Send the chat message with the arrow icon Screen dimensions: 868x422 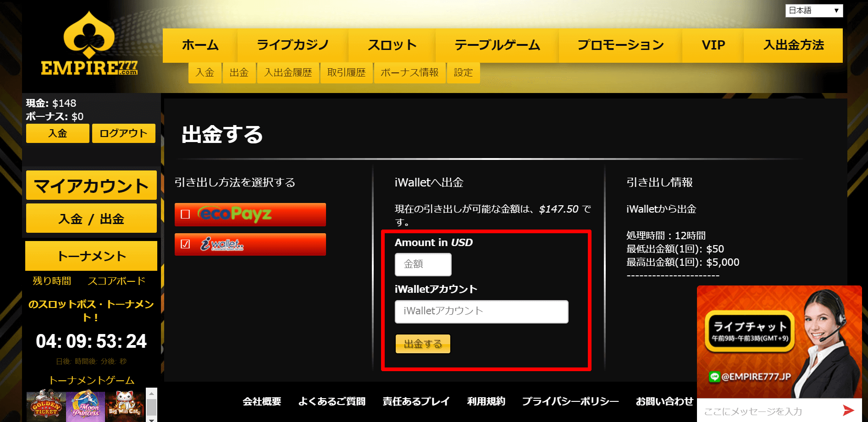pyautogui.click(x=848, y=411)
